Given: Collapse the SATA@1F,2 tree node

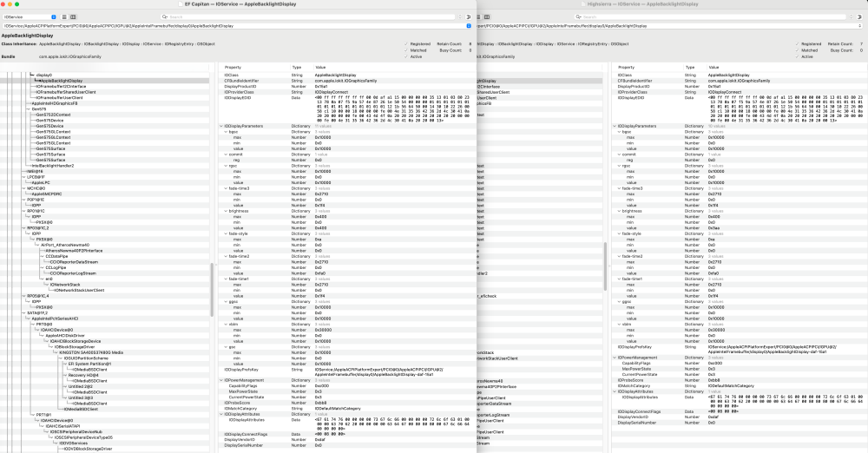Looking at the screenshot, I should click(x=23, y=313).
